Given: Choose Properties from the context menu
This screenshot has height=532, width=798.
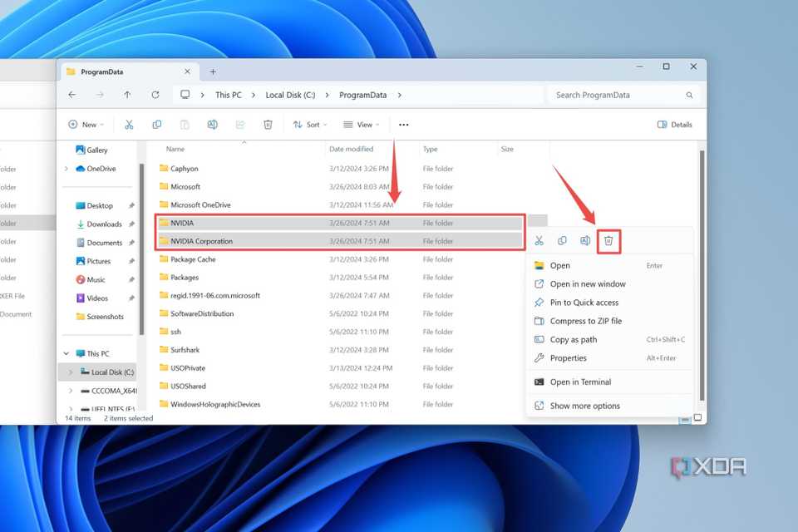Looking at the screenshot, I should [x=609, y=358].
